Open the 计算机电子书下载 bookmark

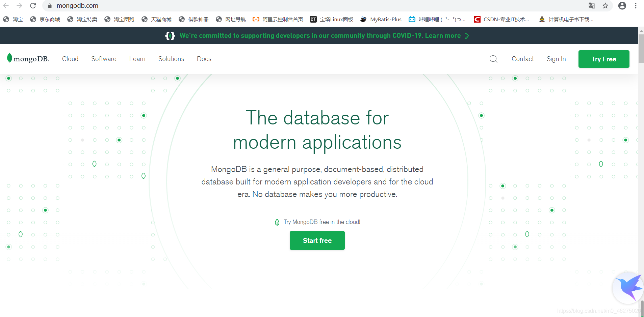coord(566,20)
